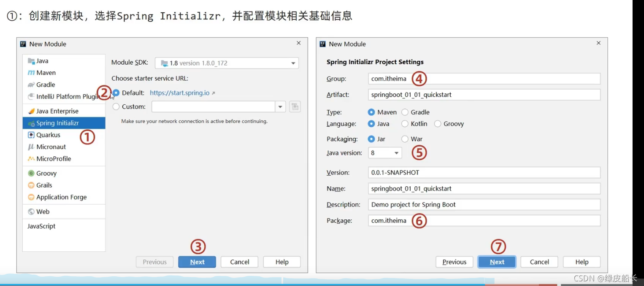Click IntelliJ logo in left New Module title bar

pos(23,44)
